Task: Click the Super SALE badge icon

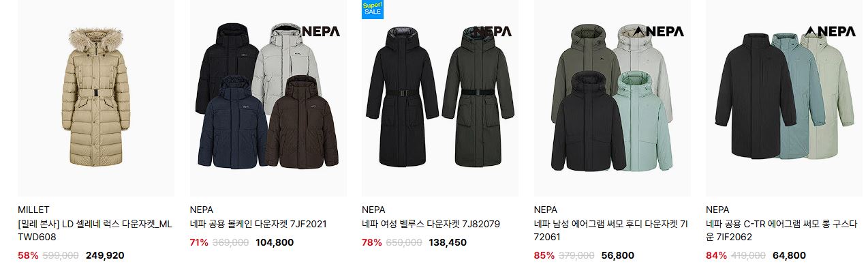Action: (x=373, y=9)
